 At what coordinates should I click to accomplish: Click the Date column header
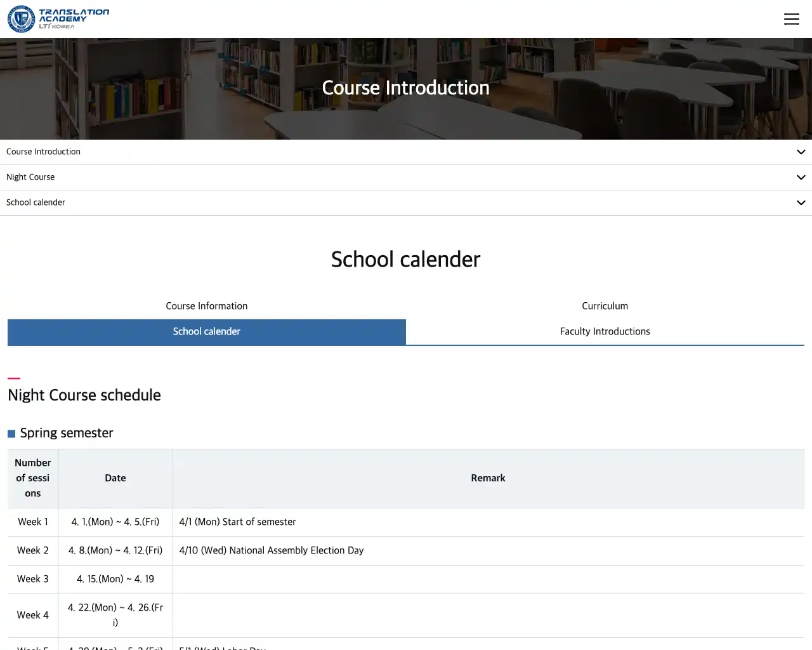pos(115,478)
